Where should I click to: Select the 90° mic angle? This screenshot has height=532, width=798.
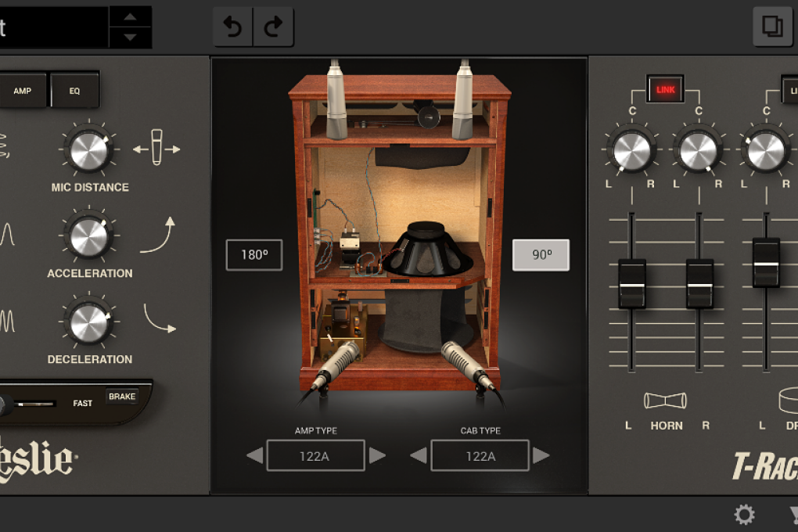tap(541, 254)
